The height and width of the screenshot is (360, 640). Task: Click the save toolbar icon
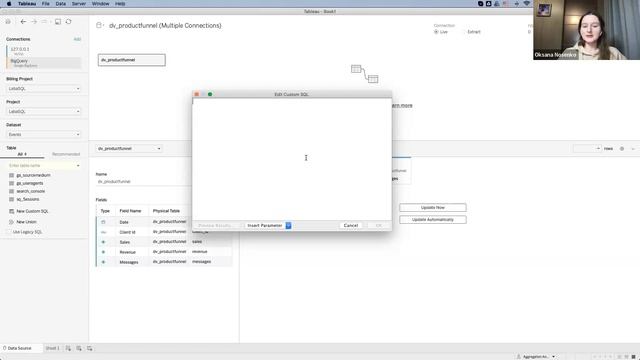58,22
